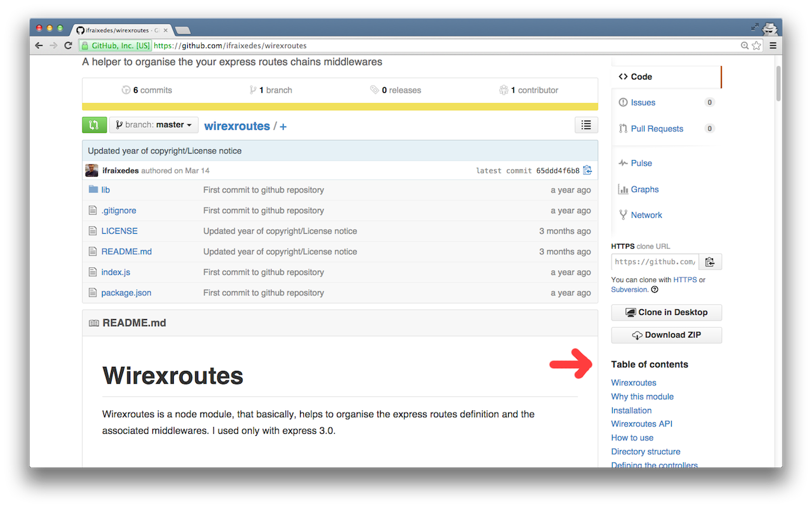Click the incognito icon in window title bar
Image resolution: width=812 pixels, height=508 pixels.
(769, 29)
